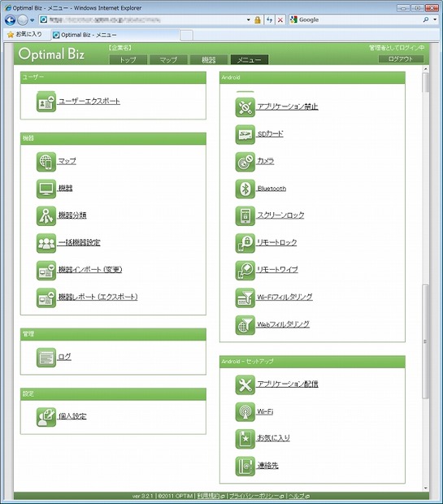
Task: Click the log icon under 管理
Action: point(46,358)
